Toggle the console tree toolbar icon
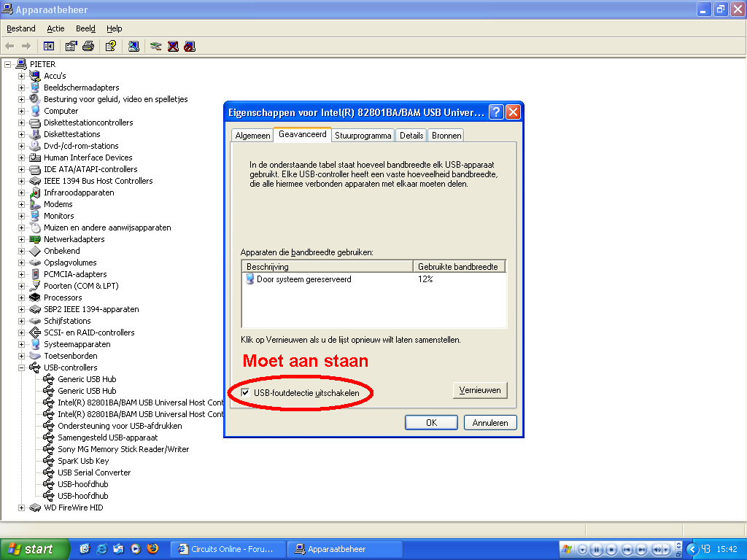This screenshot has height=560, width=747. (49, 46)
